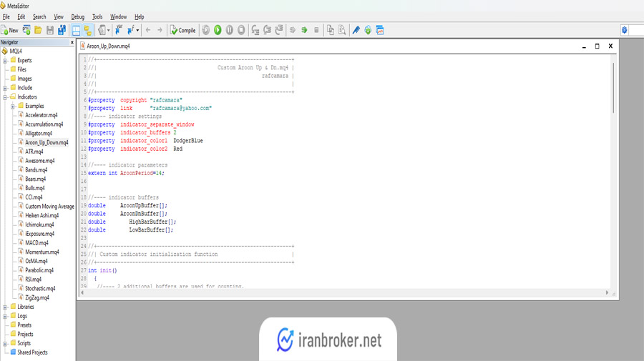Stop debugging with the stop icon

tap(242, 30)
